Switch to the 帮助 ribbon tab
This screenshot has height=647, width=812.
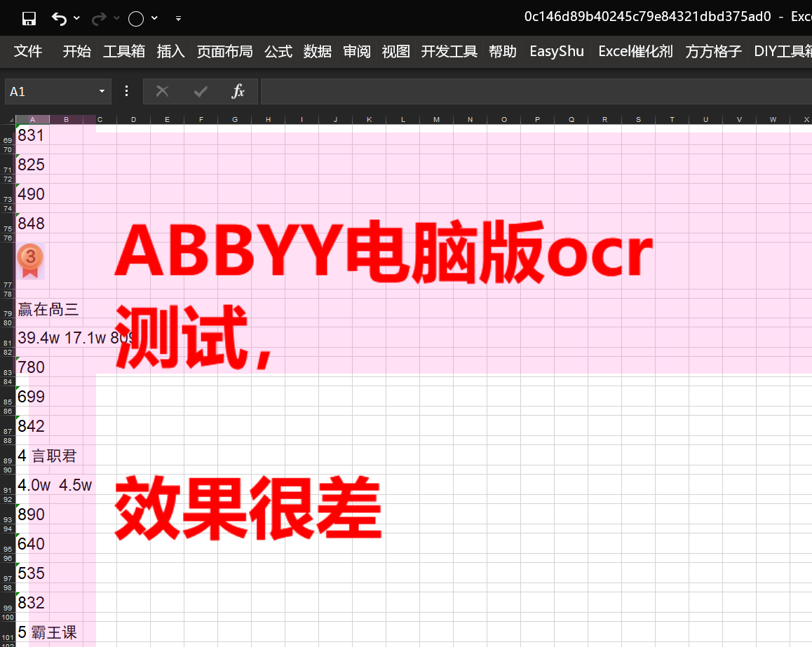coord(503,51)
